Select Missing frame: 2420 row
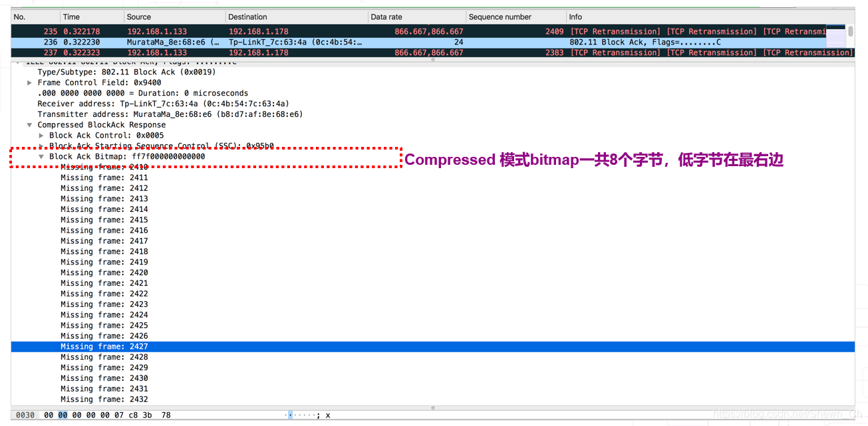Image resolution: width=868 pixels, height=426 pixels. [x=432, y=272]
